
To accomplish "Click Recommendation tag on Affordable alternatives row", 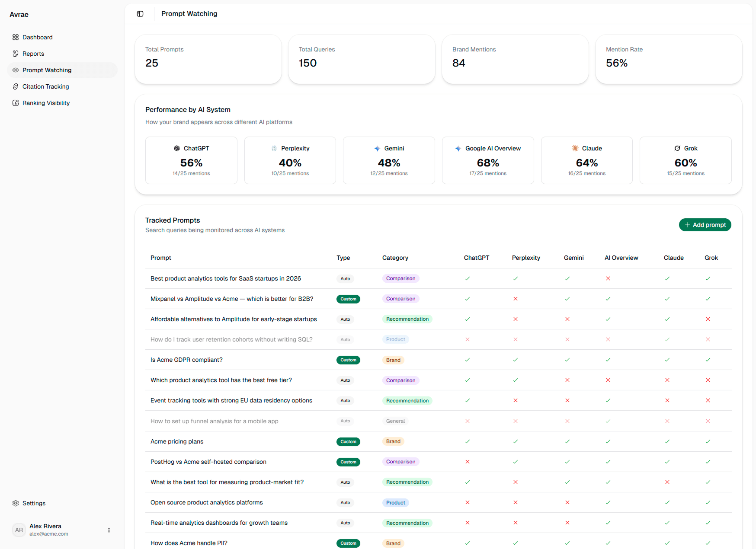I will 407,319.
